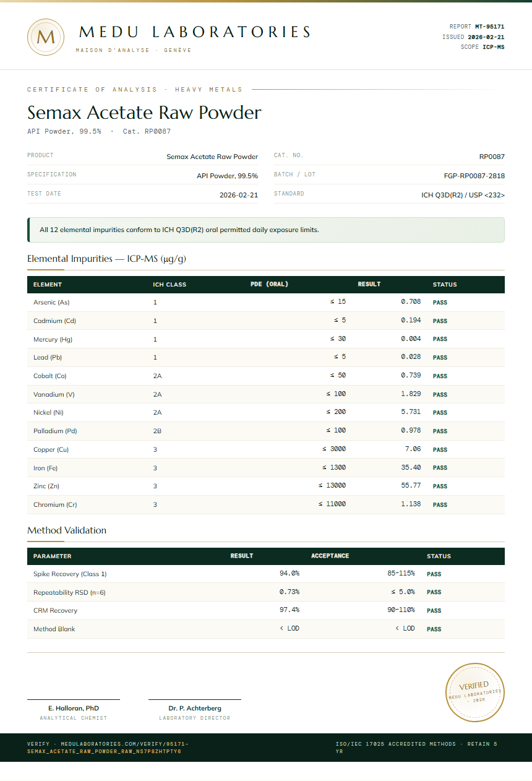This screenshot has height=781, width=532.
Task: Click the conformity summary banner text
Action: pyautogui.click(x=179, y=230)
